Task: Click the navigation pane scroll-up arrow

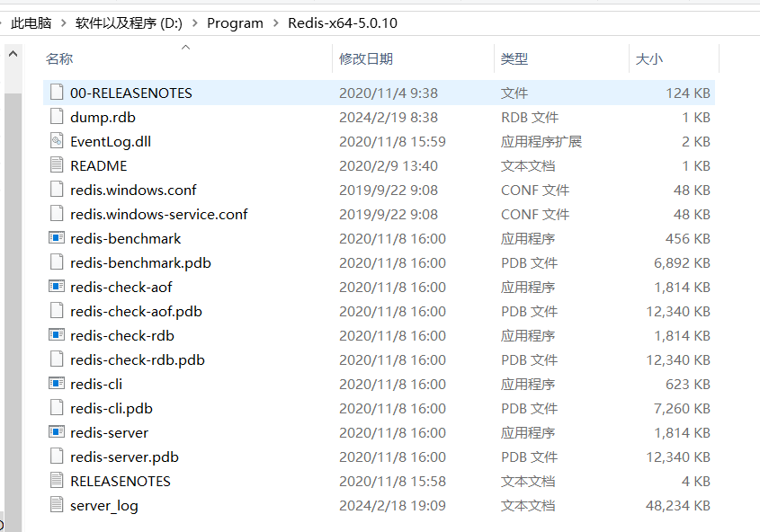Action: (x=13, y=54)
